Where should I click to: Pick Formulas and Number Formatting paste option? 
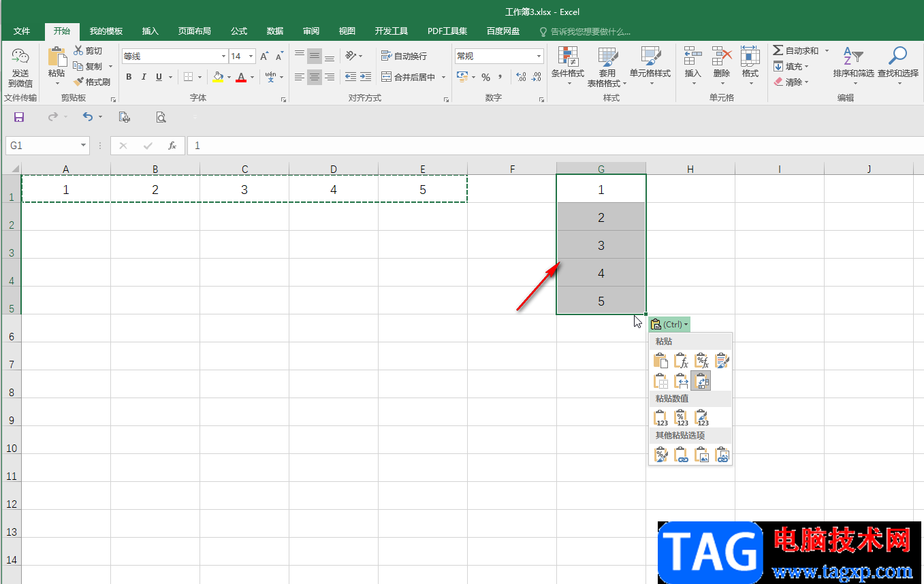701,361
